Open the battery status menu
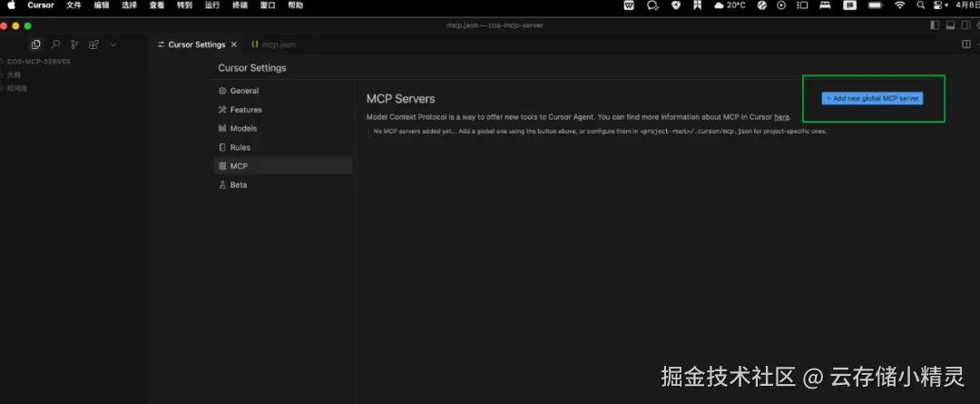 coord(875,5)
